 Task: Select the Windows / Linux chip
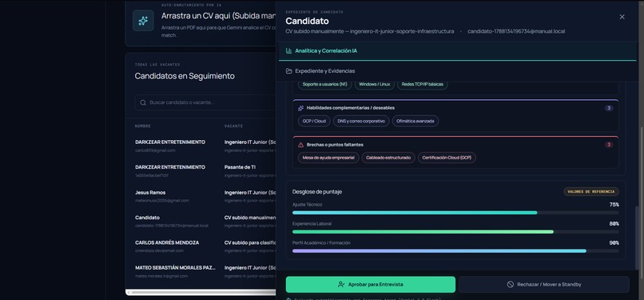(x=374, y=84)
